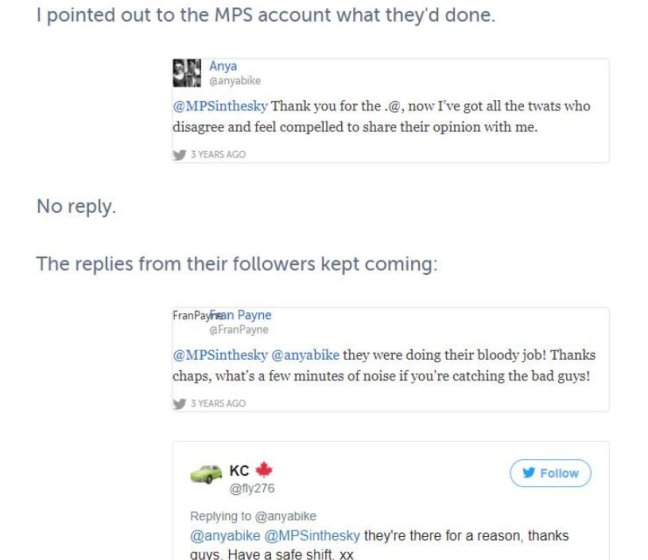Open the Fran Payne display name link

pos(242,315)
